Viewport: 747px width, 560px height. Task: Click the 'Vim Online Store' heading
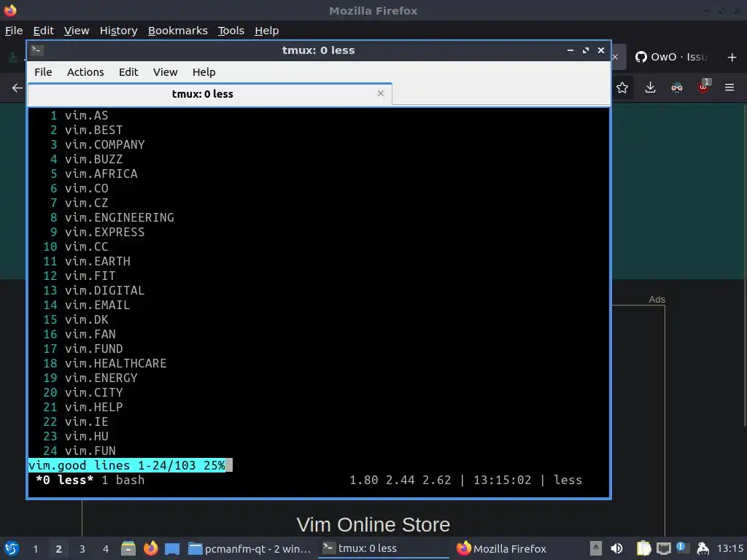click(373, 525)
